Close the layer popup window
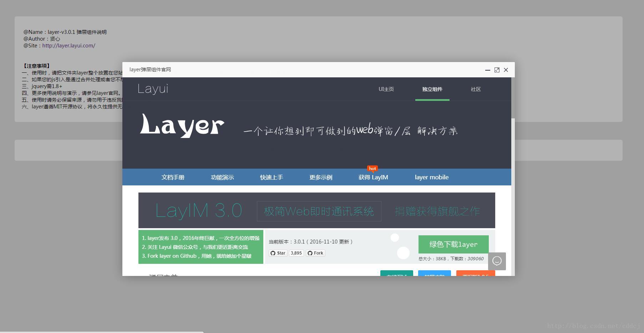Viewport: 644px width, 333px height. pos(506,70)
